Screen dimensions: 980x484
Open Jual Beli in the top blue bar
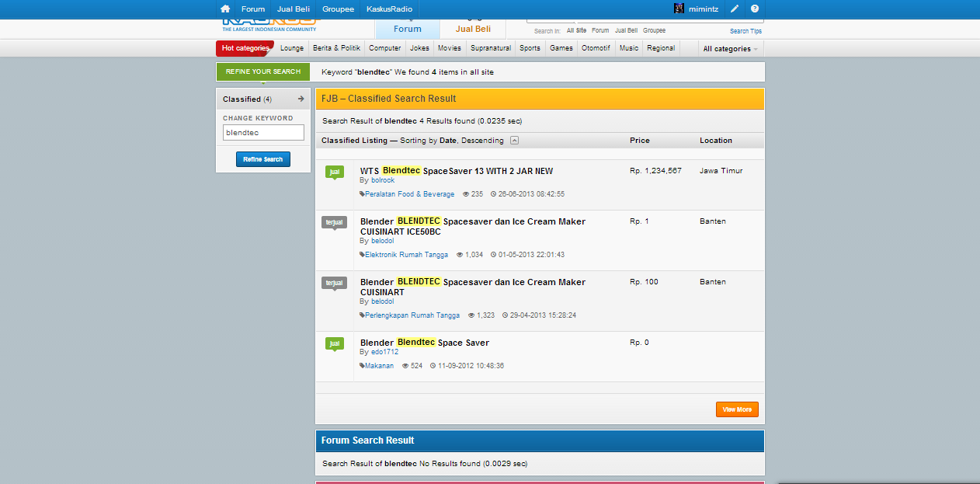pyautogui.click(x=294, y=9)
